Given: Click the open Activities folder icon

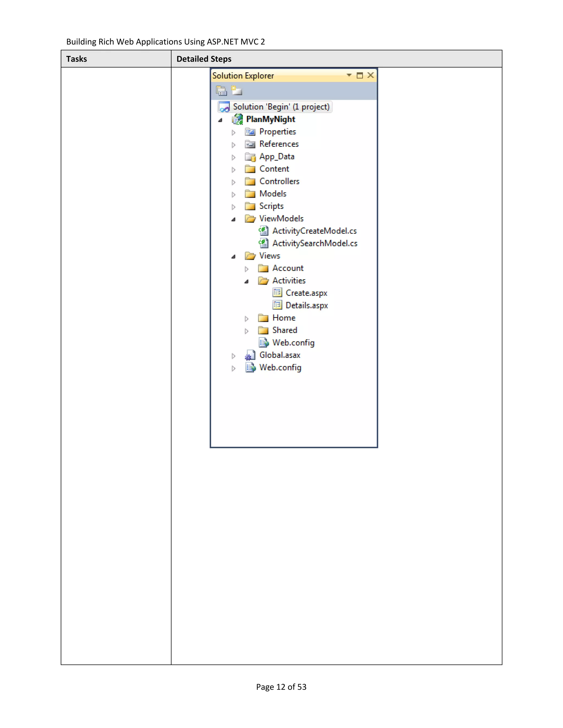Looking at the screenshot, I should coord(263,281).
